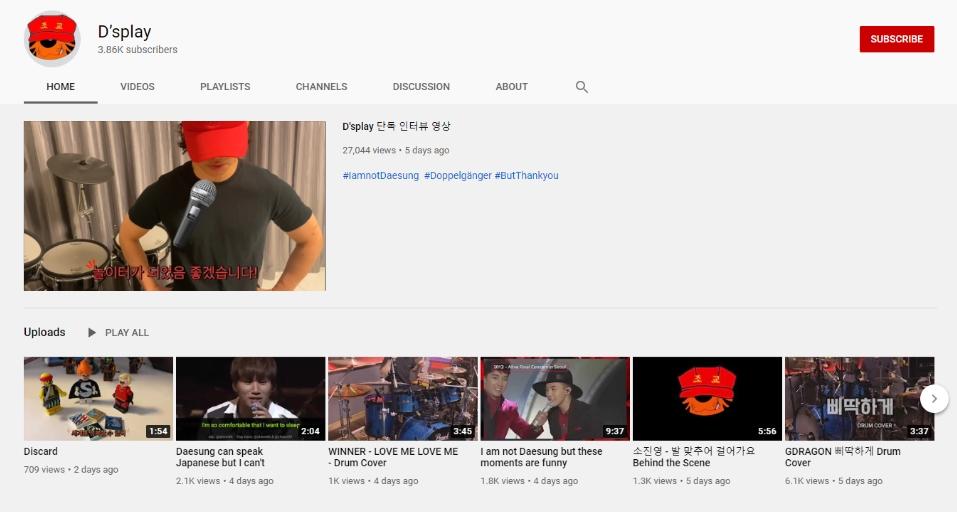This screenshot has width=957, height=512.
Task: Click the '3.86K subscribers' text
Action: pyautogui.click(x=137, y=49)
